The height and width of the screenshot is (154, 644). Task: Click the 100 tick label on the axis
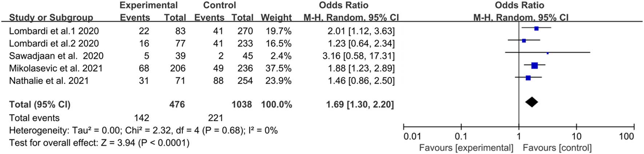pos(626,137)
